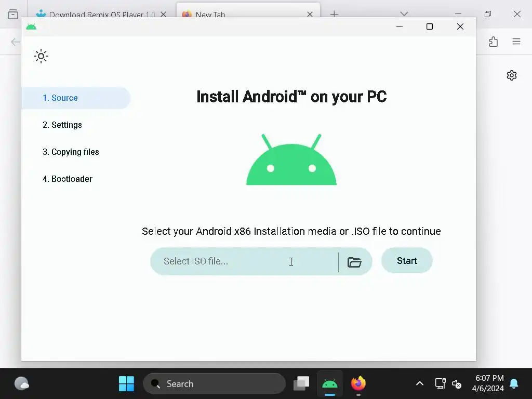Click the Start button
This screenshot has width=532, height=399.
click(x=407, y=261)
